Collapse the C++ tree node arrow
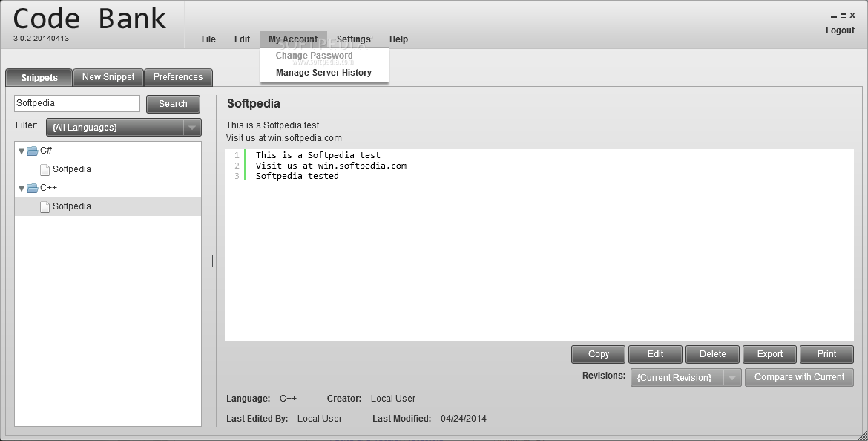This screenshot has width=868, height=441. [22, 189]
